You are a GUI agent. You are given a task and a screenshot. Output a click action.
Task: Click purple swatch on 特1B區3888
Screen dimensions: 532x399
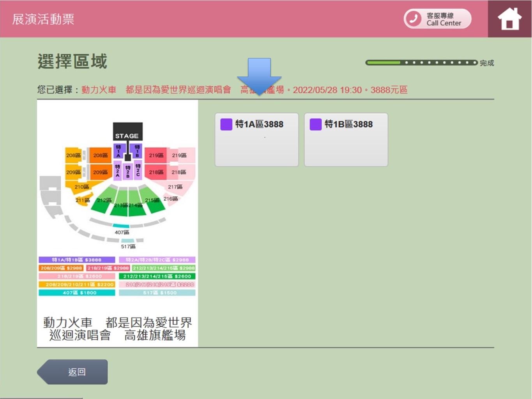click(316, 124)
